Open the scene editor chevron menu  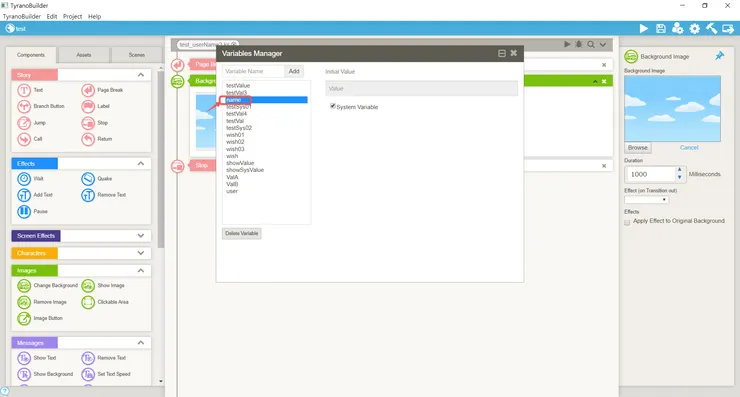click(x=603, y=44)
